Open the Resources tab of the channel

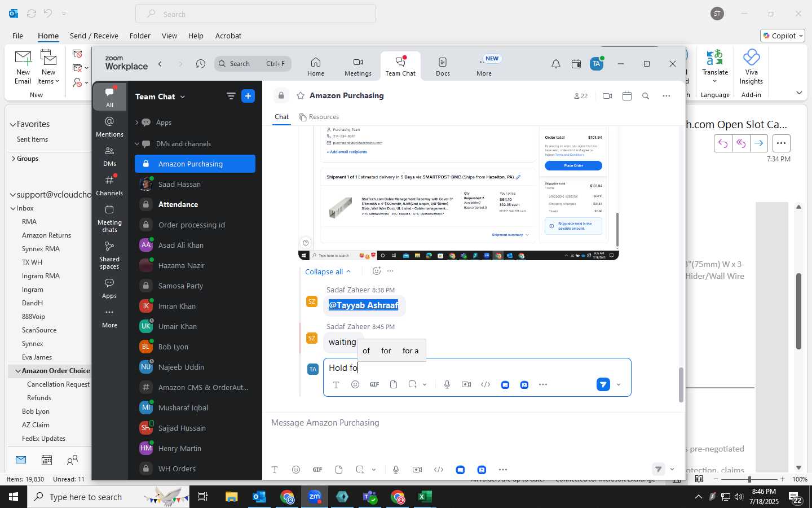[x=319, y=117]
